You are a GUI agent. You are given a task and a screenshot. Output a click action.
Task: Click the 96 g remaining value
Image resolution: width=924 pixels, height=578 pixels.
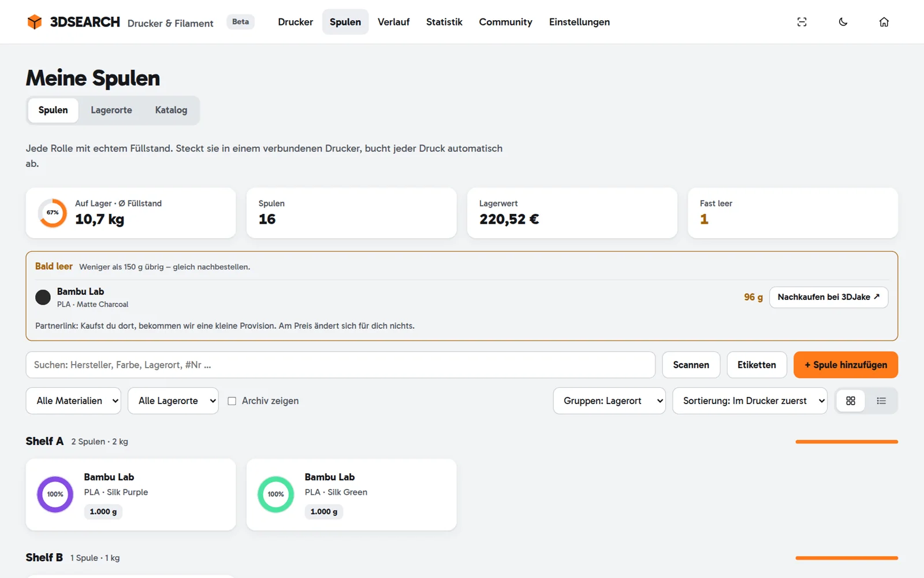pyautogui.click(x=753, y=297)
